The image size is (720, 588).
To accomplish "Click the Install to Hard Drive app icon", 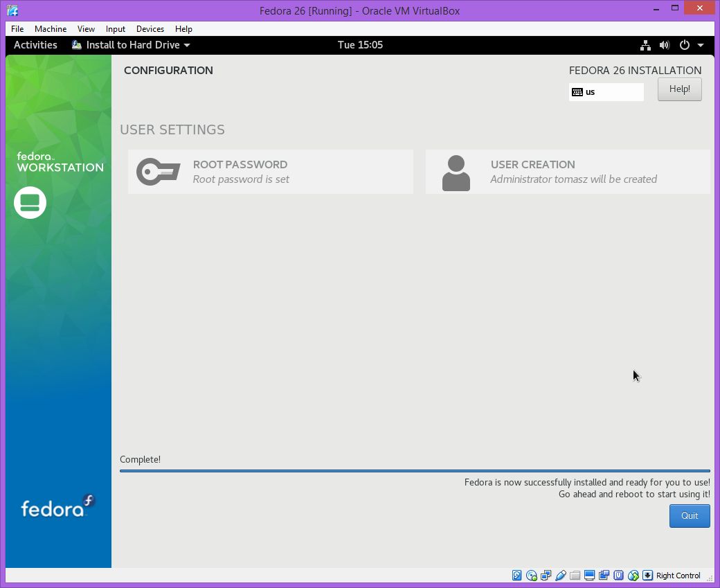I will 77,45.
